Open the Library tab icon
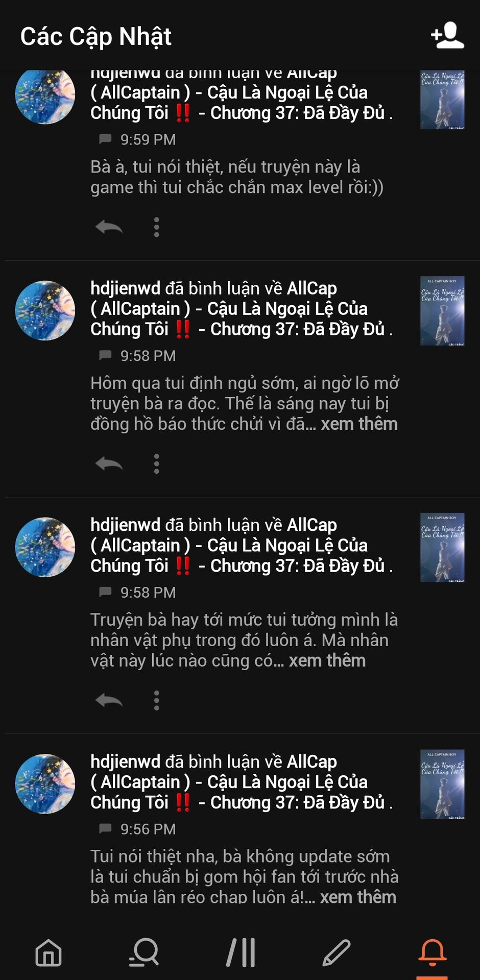The image size is (480, 980). (241, 952)
